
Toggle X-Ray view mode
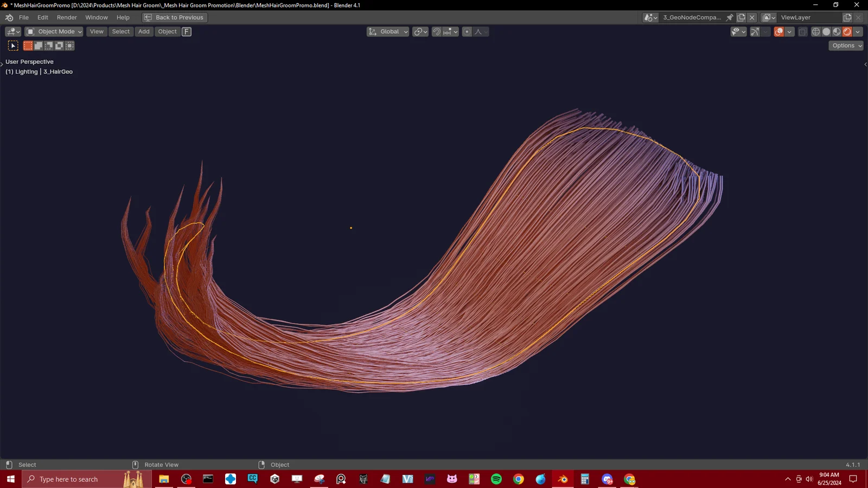(x=802, y=31)
